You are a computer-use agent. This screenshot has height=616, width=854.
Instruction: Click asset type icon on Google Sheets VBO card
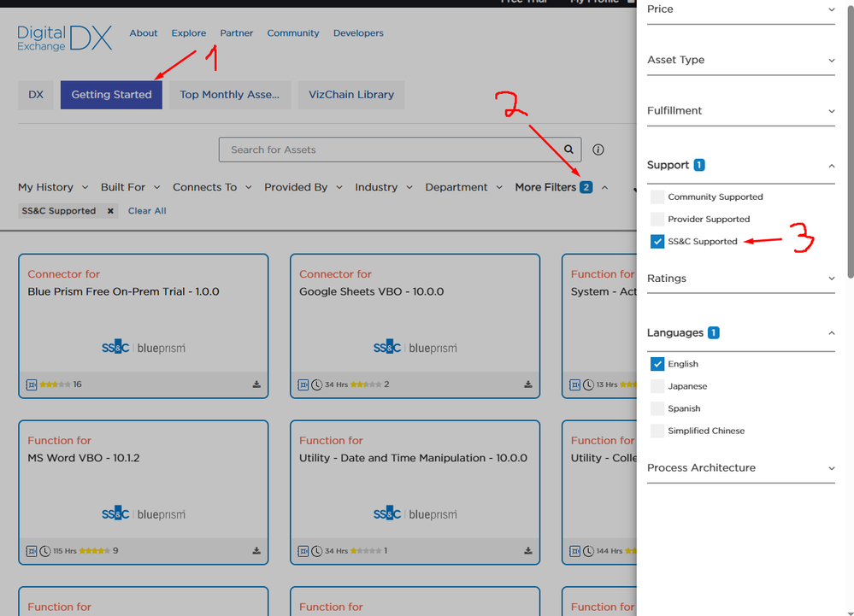pos(303,384)
